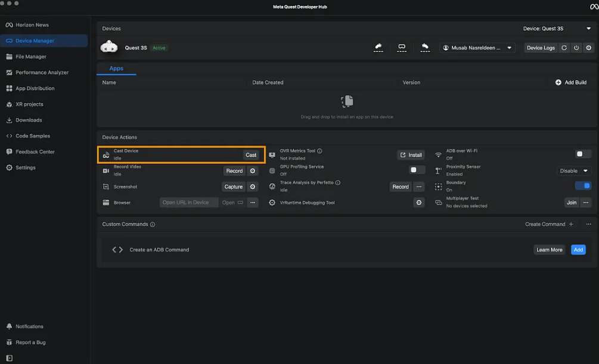Click the info icon beside Custom Commands
The width and height of the screenshot is (599, 364).
coord(153,225)
